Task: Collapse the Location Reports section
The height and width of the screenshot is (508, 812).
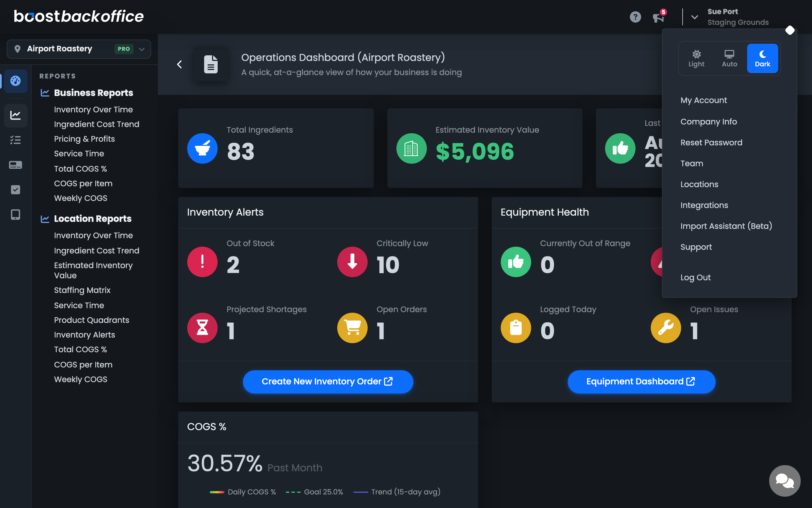Action: pyautogui.click(x=92, y=219)
